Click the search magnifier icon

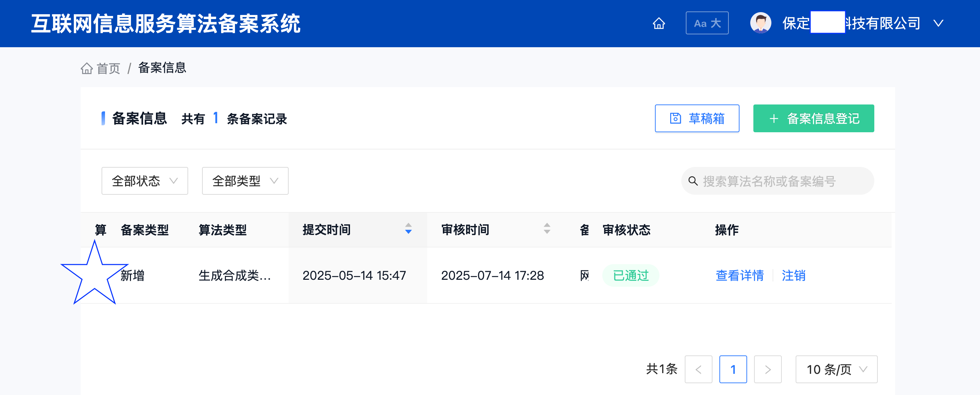(693, 181)
